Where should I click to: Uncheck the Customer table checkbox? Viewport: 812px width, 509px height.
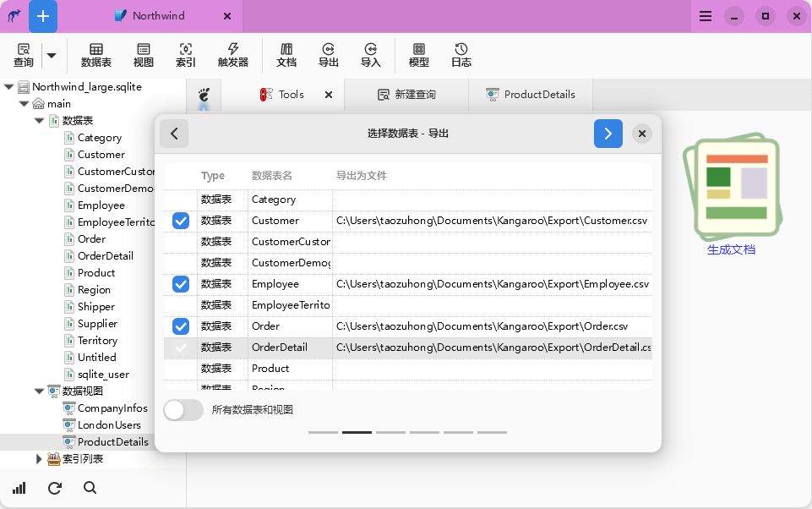coord(181,221)
